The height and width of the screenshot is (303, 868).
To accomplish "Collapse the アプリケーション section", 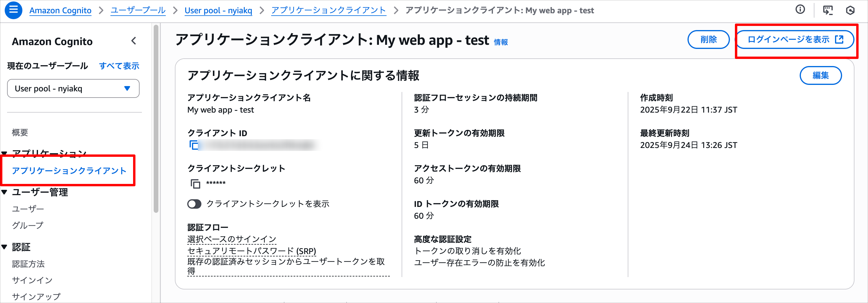I will 4,154.
